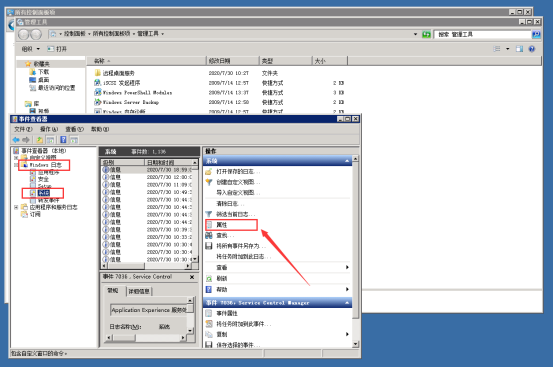Screen dimensions: 553x368
Task: Click the up-folder icon in Event Viewer toolbar
Action: tap(40, 140)
